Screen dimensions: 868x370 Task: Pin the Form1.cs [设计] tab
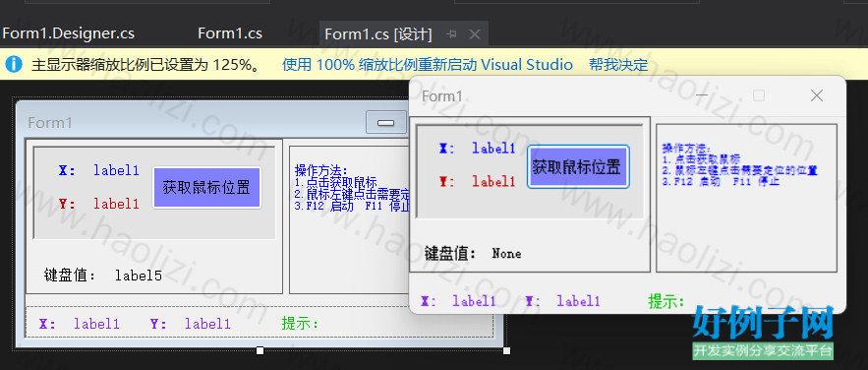pos(452,33)
